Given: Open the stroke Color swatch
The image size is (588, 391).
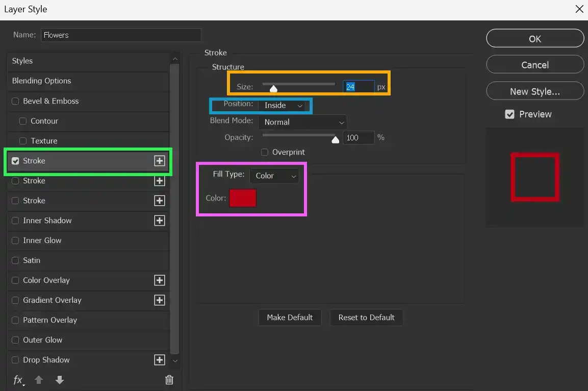Looking at the screenshot, I should (243, 199).
